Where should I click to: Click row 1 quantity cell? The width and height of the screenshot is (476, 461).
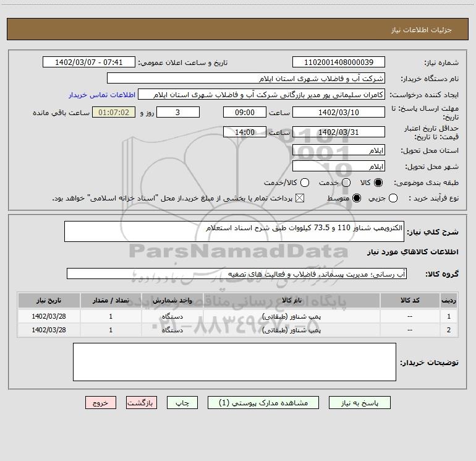coord(111,316)
